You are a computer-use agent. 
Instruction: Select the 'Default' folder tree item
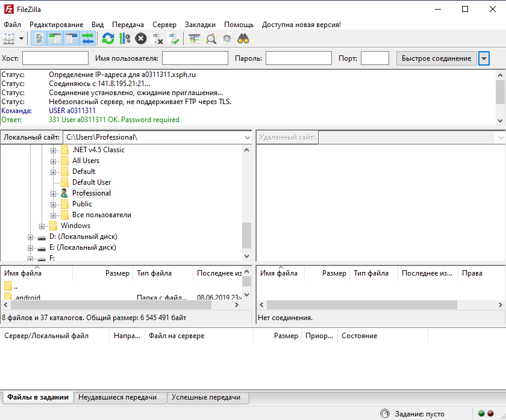84,171
